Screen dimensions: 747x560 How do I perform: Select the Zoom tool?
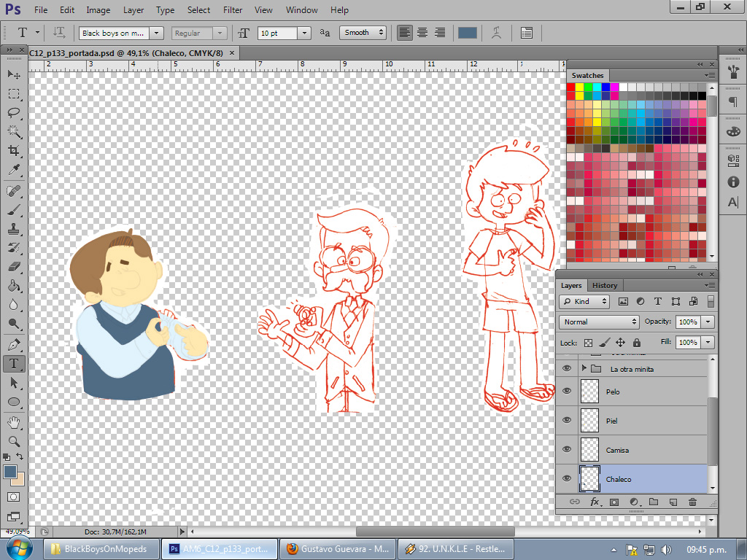point(14,441)
